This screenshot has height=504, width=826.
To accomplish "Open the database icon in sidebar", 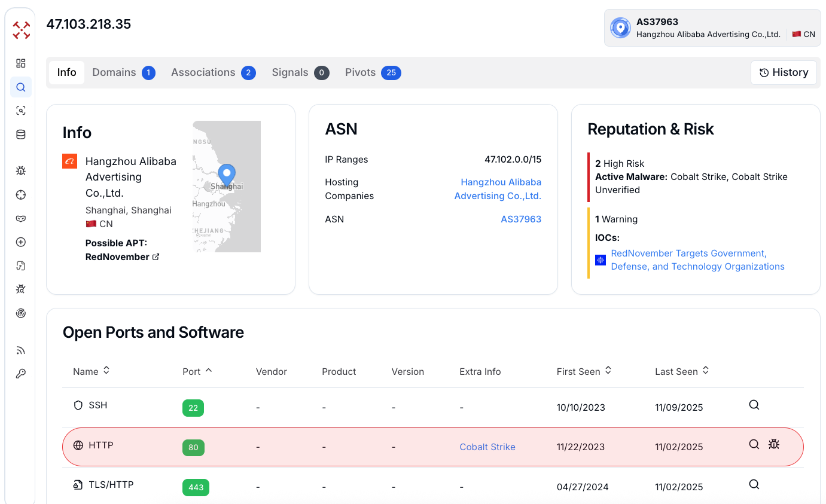I will click(x=21, y=135).
